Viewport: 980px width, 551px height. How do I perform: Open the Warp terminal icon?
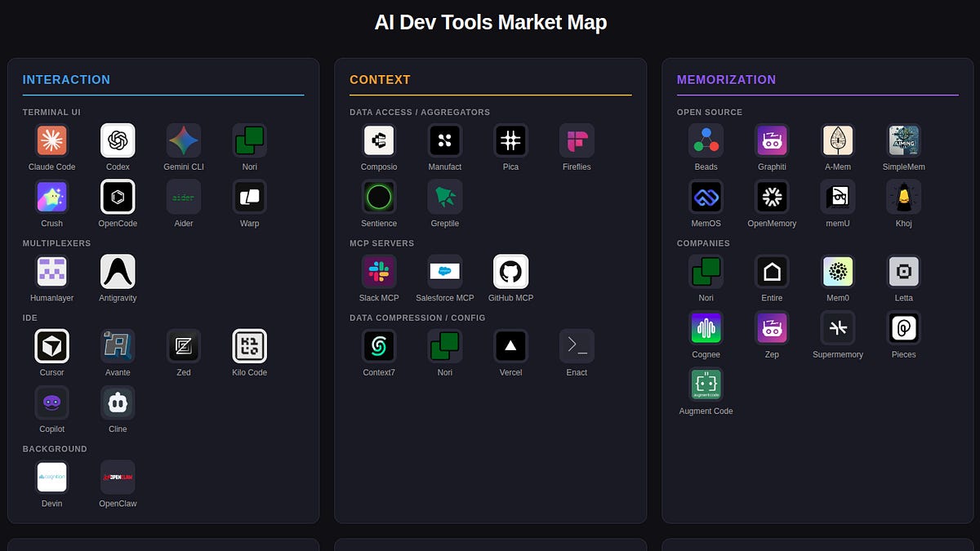coord(249,197)
